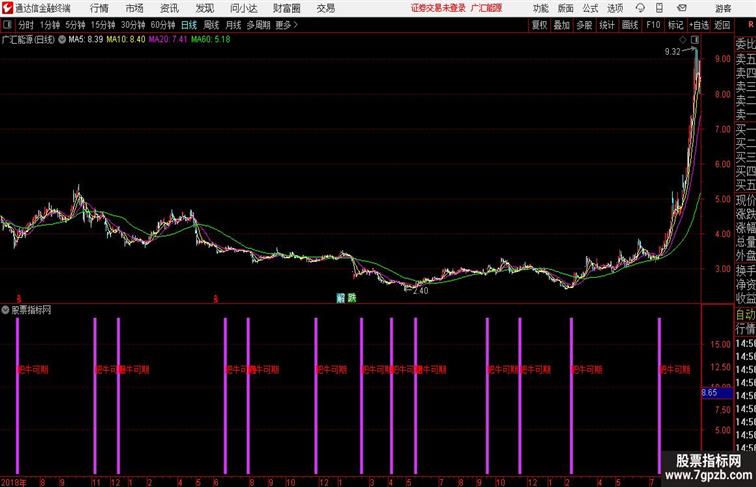Viewport: 756px width, 487px height.
Task: Add stock via +自选 button
Action: (699, 25)
